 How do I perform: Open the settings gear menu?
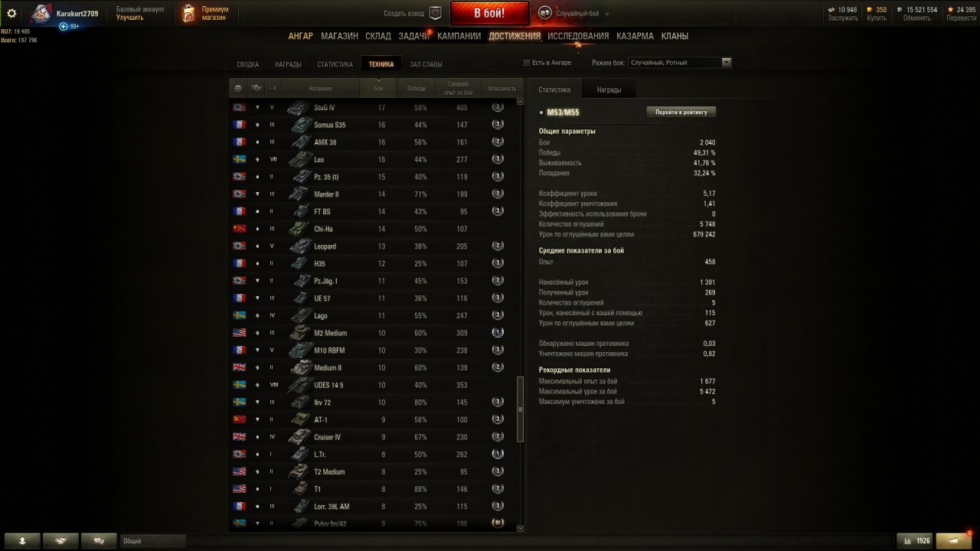click(11, 13)
